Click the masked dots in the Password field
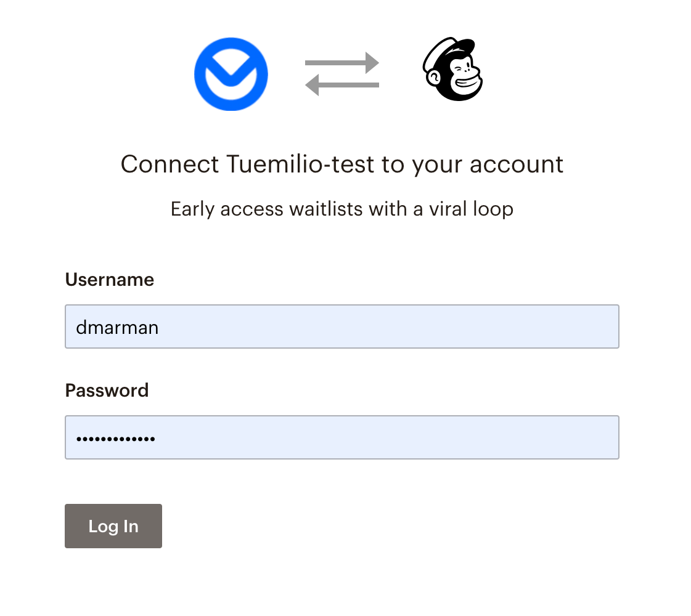Image resolution: width=691 pixels, height=616 pixels. point(115,439)
